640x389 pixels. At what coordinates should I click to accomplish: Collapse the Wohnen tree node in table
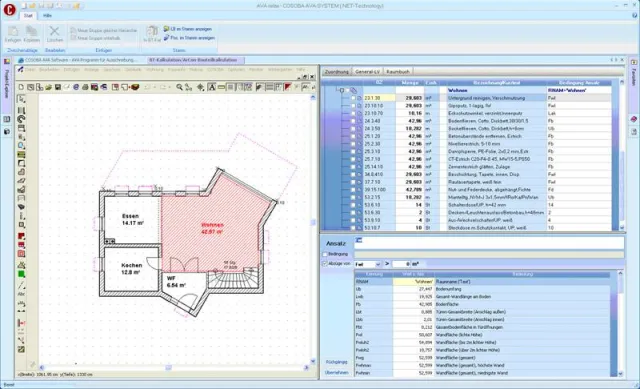click(342, 90)
